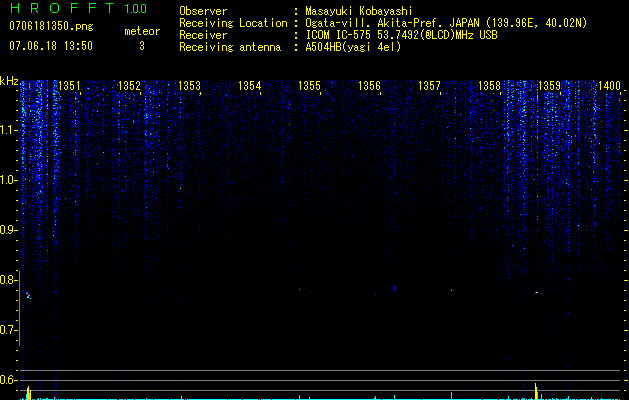Screen dimensions: 629x400
Task: Click the timestamp 07.06.18 13:50
Action: (51, 46)
